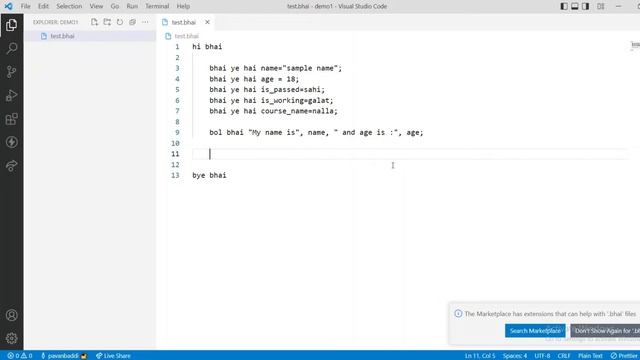Open the Terminal menu
This screenshot has height=360, width=640.
pyautogui.click(x=157, y=6)
